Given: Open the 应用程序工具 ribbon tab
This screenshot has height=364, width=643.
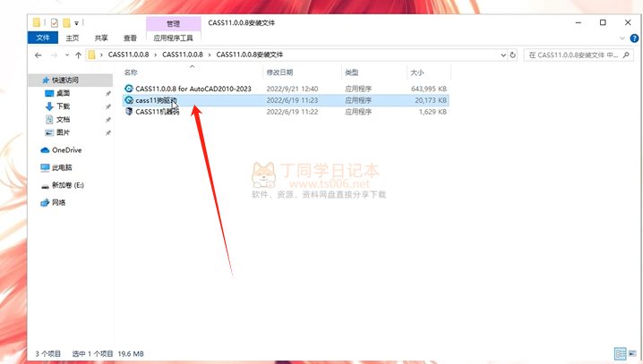Looking at the screenshot, I should click(173, 38).
